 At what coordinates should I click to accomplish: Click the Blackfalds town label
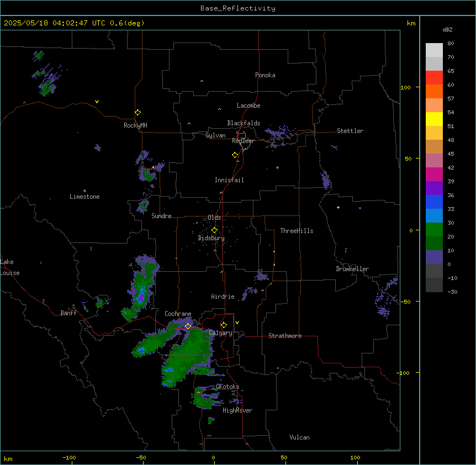pos(244,123)
